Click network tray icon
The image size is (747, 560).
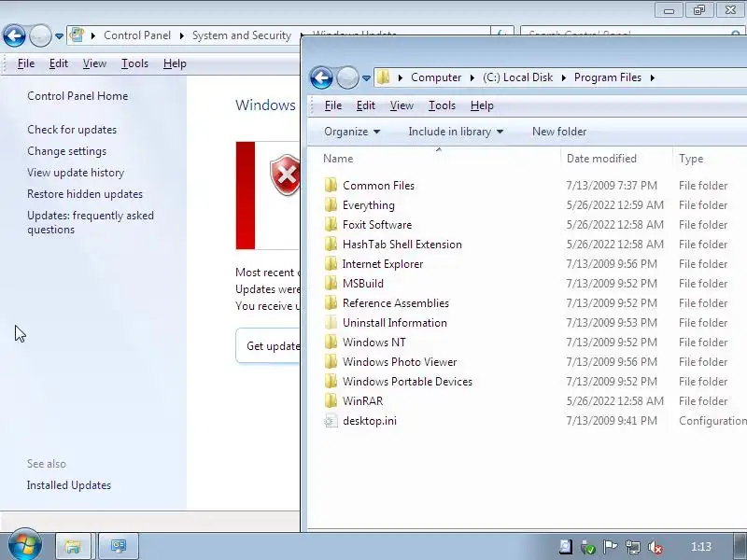[633, 547]
